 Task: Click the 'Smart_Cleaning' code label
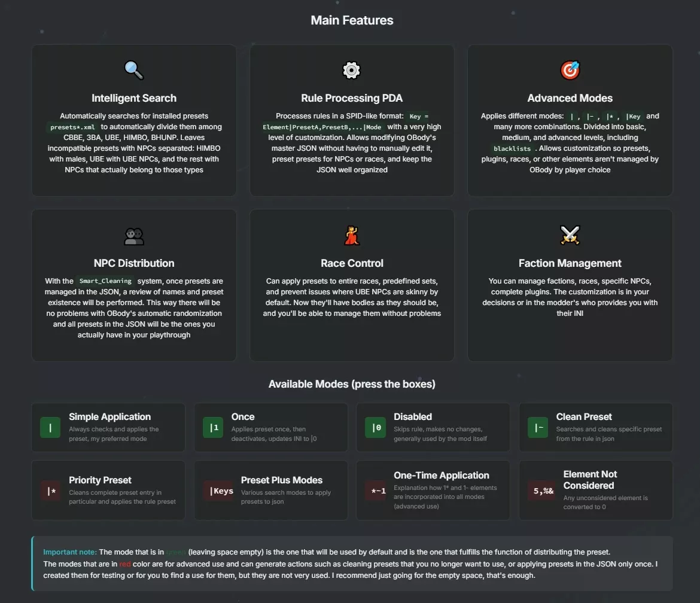coord(105,281)
